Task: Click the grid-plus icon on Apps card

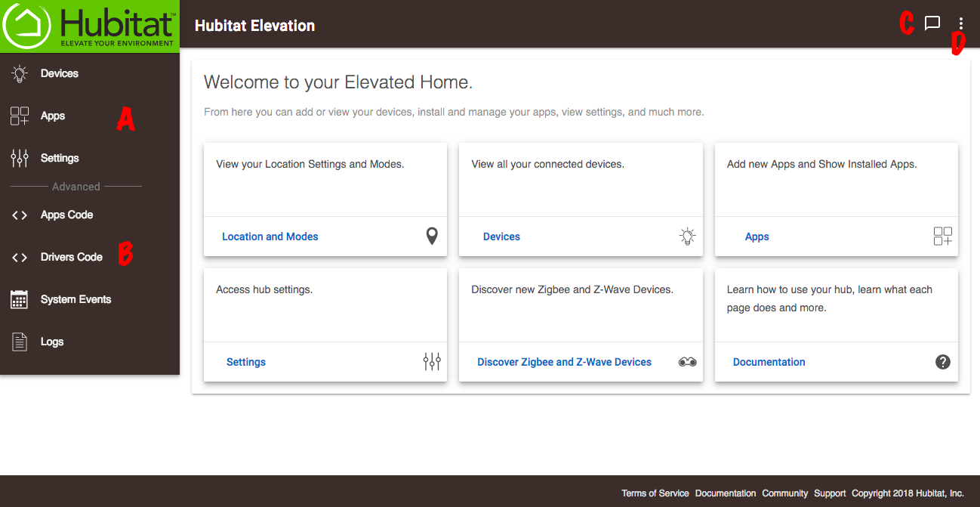Action: pos(942,236)
